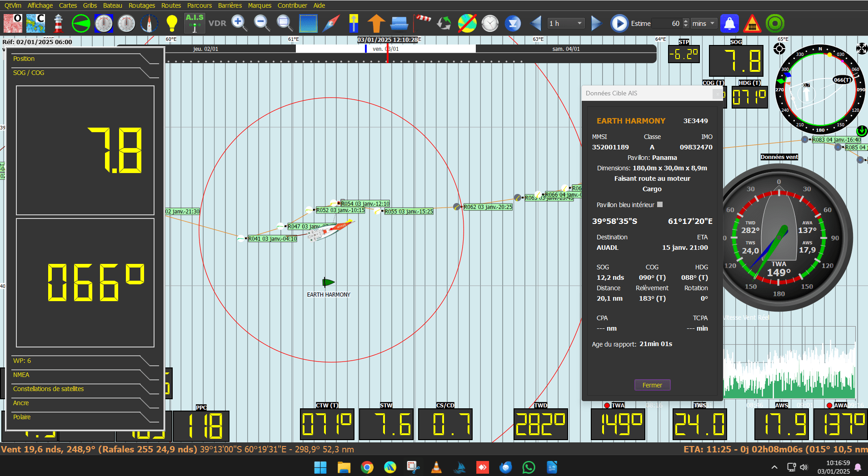Open WhatsApp from the taskbar
Screen dimensions: 868x476
tap(529, 467)
